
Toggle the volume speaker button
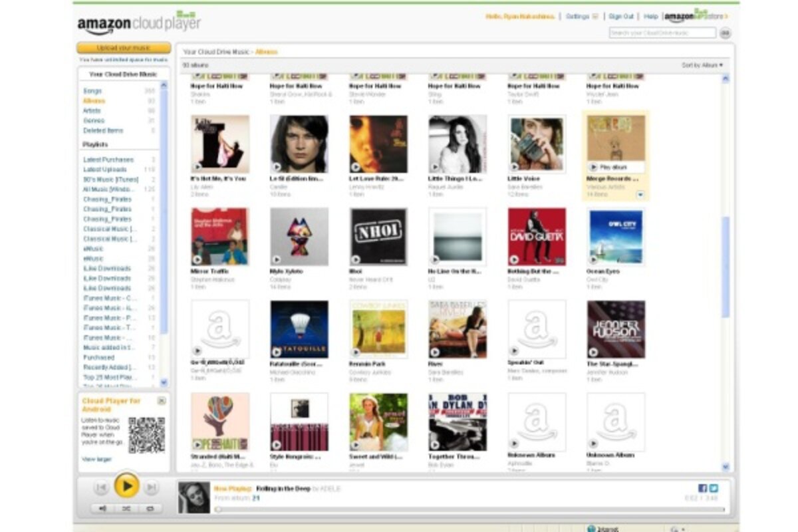103,508
